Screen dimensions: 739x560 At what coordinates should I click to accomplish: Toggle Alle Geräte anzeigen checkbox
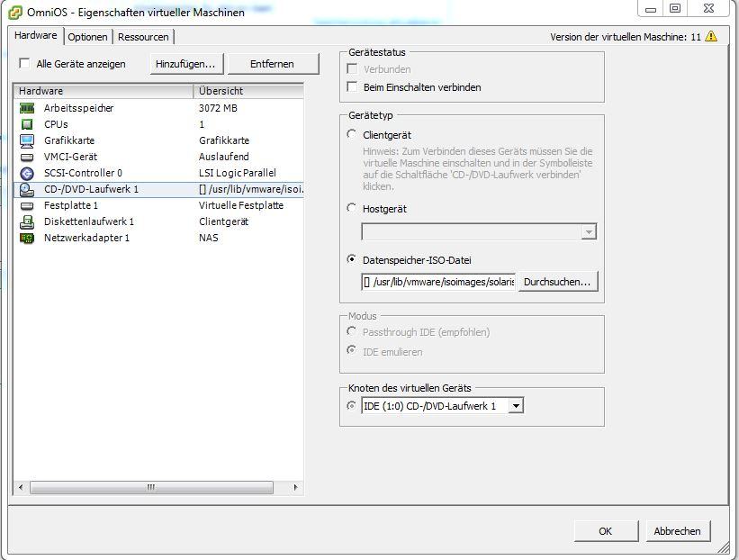pyautogui.click(x=24, y=63)
